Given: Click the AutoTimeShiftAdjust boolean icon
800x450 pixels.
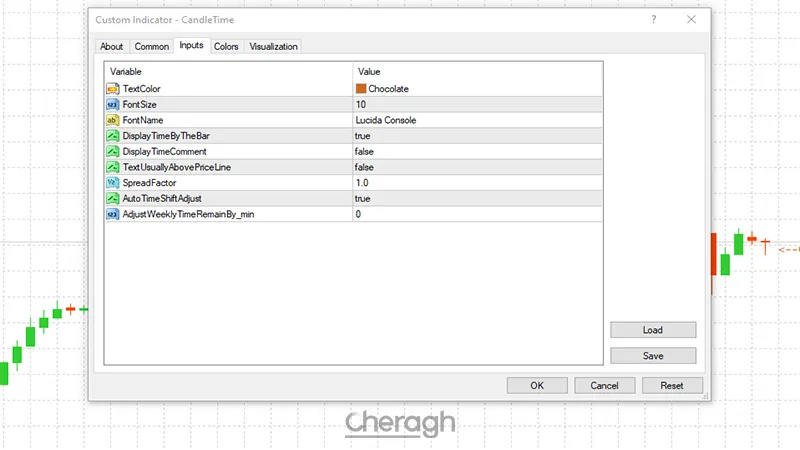Looking at the screenshot, I should [113, 198].
